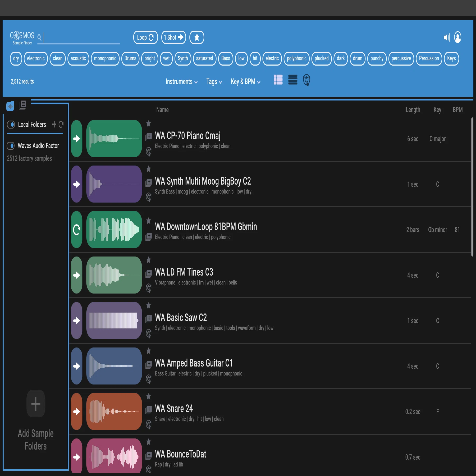The width and height of the screenshot is (476, 476).
Task: Sort by the Key column header
Action: (x=437, y=109)
